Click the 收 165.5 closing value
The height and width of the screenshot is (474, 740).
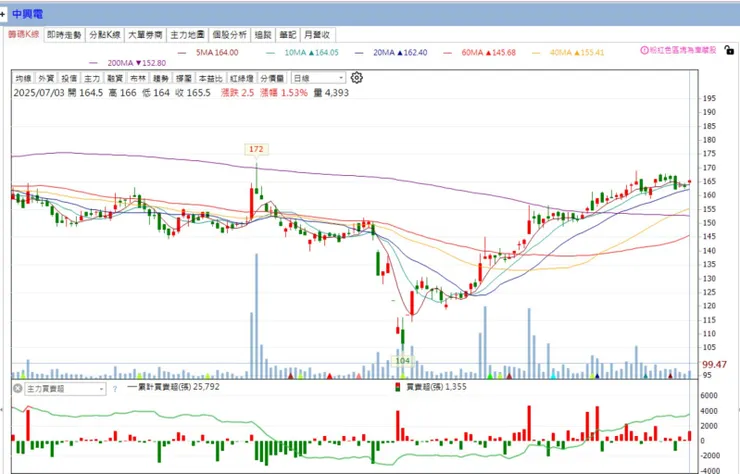(193, 93)
